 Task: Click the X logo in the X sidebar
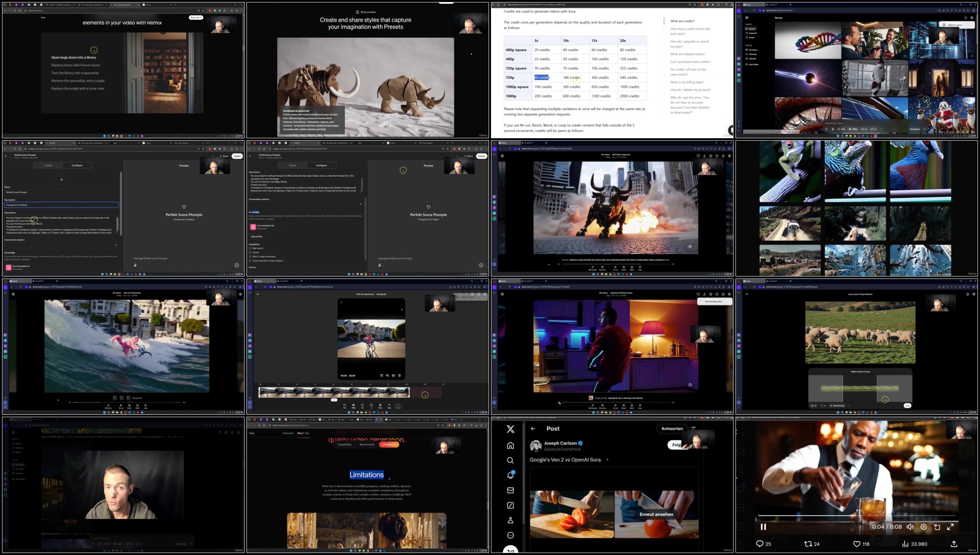coord(510,429)
